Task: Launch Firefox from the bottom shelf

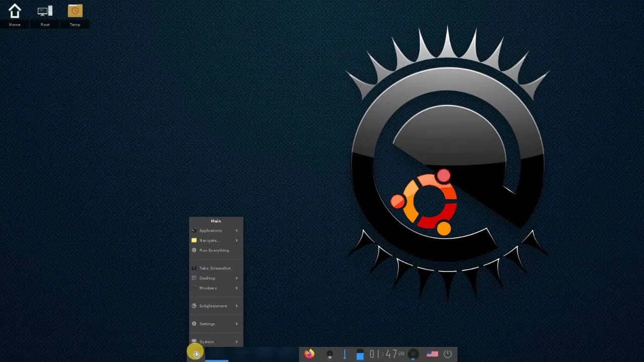Action: [308, 354]
